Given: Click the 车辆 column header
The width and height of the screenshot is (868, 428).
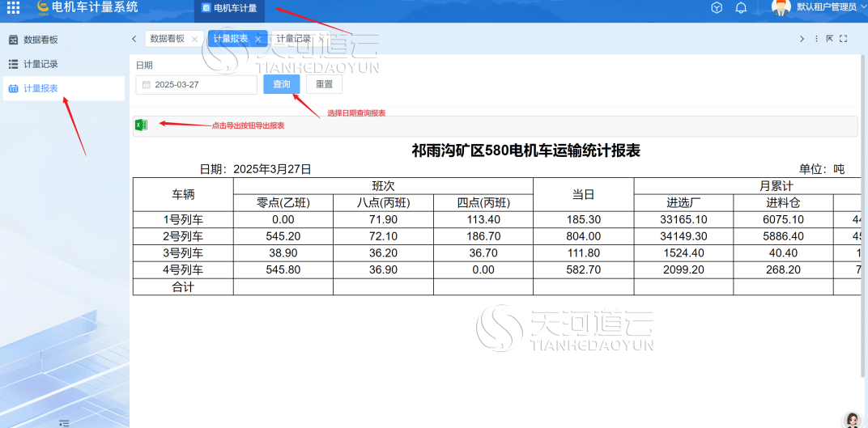Looking at the screenshot, I should [183, 194].
